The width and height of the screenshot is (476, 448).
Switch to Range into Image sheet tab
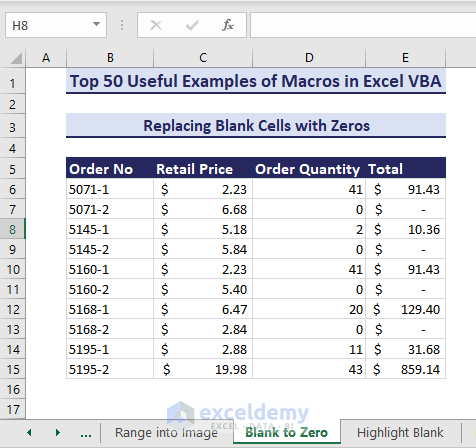tap(166, 433)
